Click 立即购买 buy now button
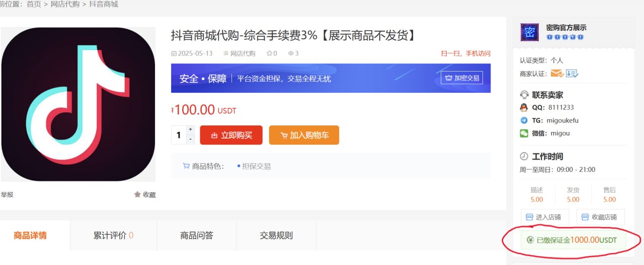644x265 pixels. (x=231, y=135)
